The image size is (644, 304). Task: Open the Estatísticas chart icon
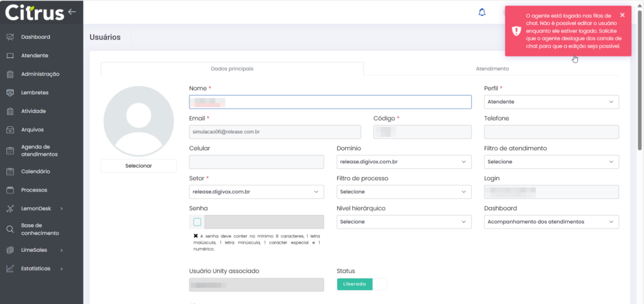coord(10,269)
